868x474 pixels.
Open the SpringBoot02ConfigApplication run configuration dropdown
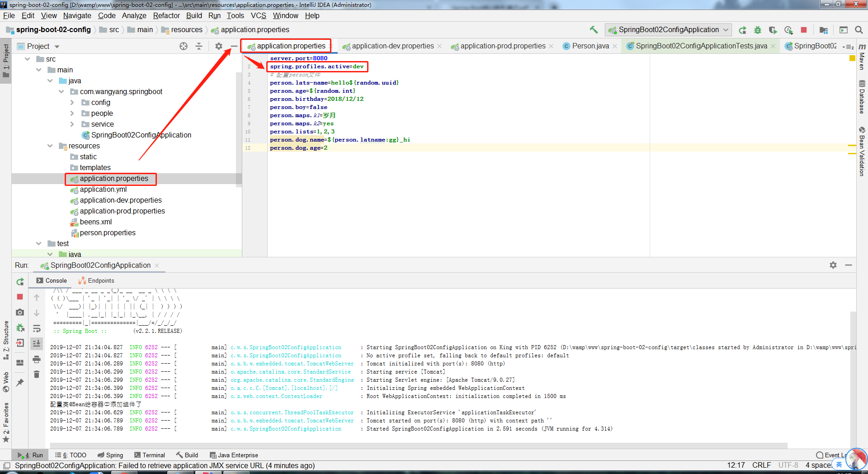668,30
